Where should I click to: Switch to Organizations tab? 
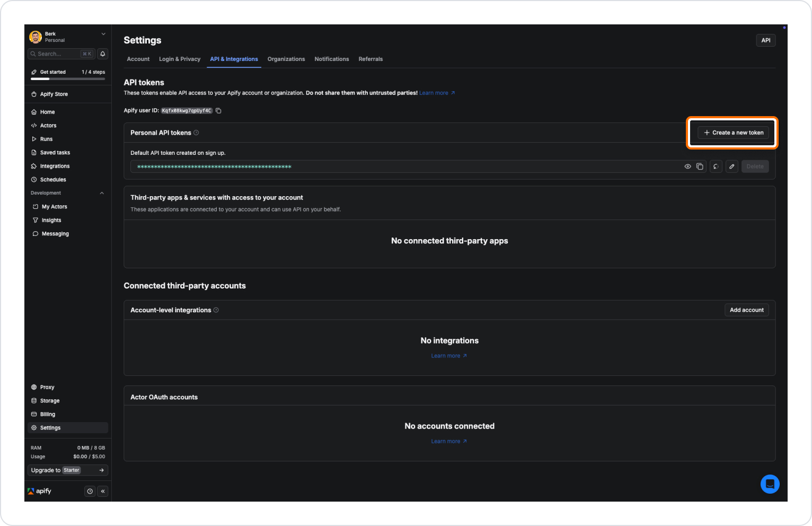click(286, 59)
